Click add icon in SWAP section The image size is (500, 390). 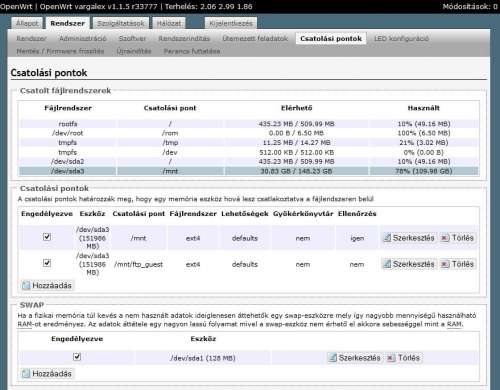point(26,373)
